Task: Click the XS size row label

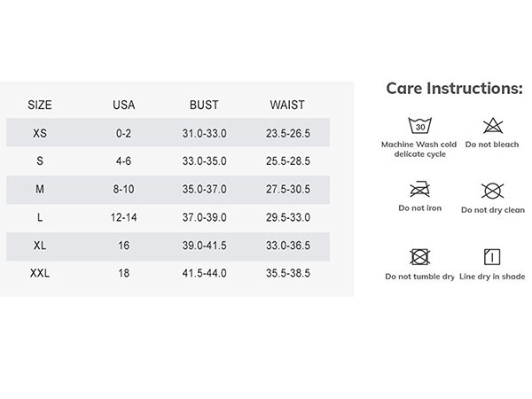Action: click(40, 133)
